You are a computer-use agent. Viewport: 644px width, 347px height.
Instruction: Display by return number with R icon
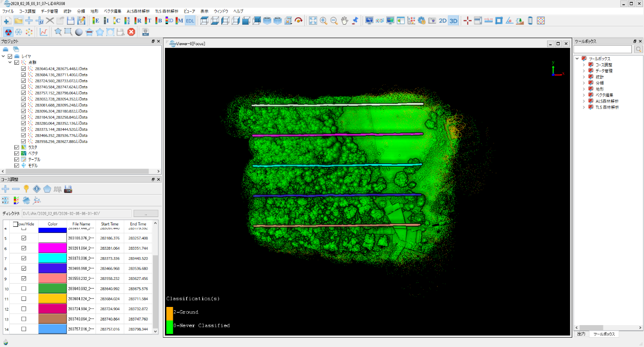(x=138, y=20)
